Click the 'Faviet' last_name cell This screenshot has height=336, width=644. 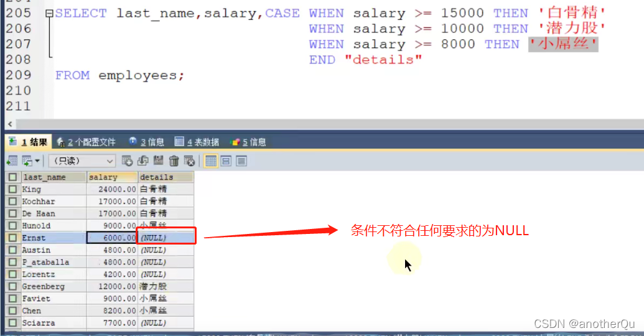(54, 298)
